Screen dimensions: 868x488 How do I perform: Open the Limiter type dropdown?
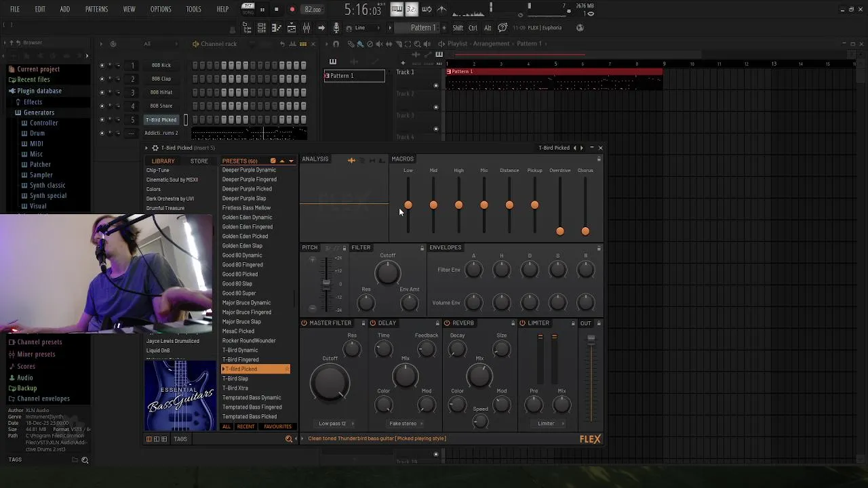coord(548,424)
